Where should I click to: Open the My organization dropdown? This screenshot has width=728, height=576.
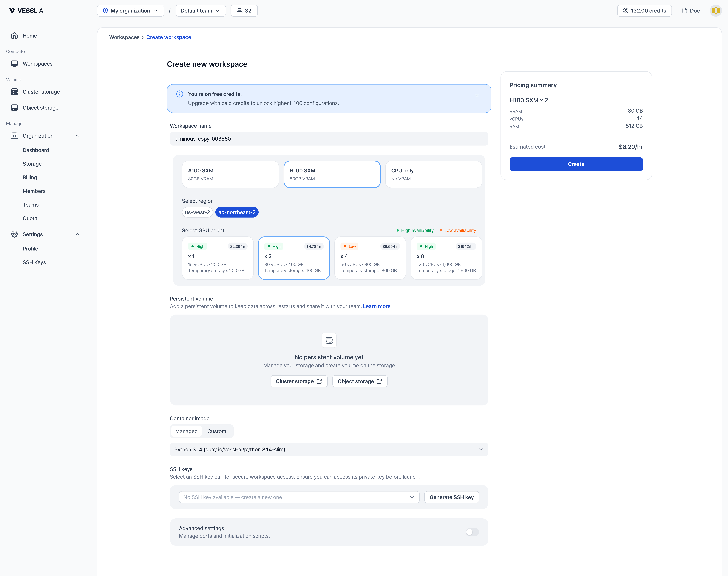pos(131,10)
